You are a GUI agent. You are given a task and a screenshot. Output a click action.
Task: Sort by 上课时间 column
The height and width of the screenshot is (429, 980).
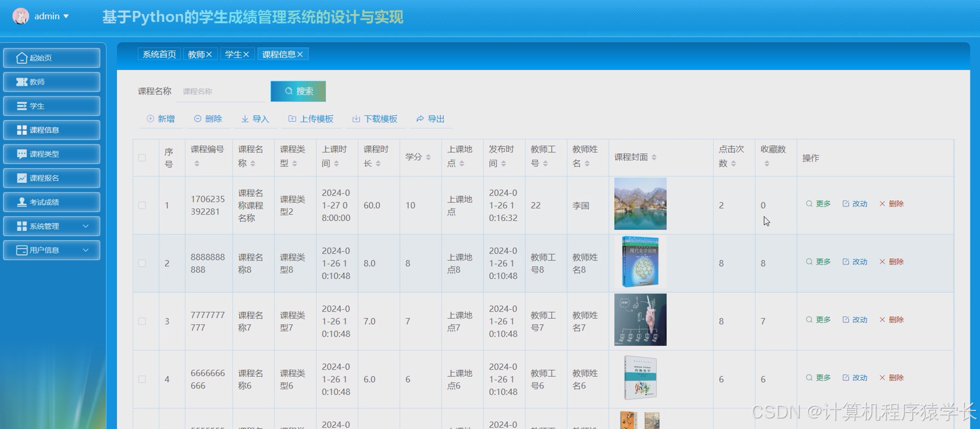point(336,164)
